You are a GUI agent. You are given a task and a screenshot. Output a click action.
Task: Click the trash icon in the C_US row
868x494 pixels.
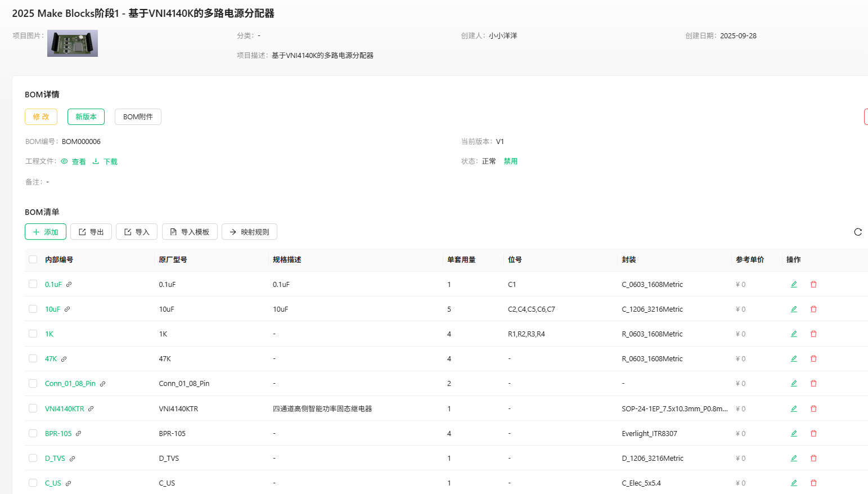pos(813,483)
